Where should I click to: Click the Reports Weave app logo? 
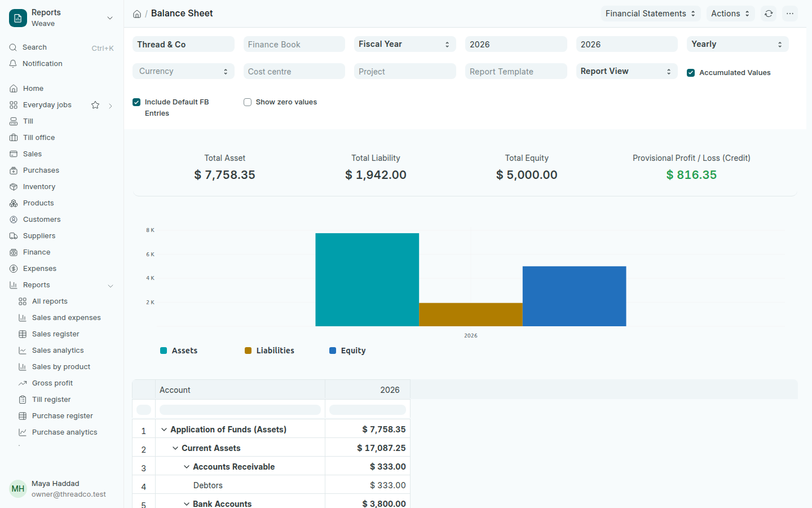coord(18,18)
